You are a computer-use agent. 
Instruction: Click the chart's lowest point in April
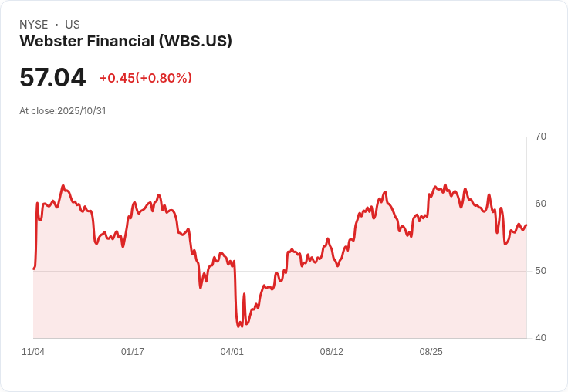tap(238, 326)
